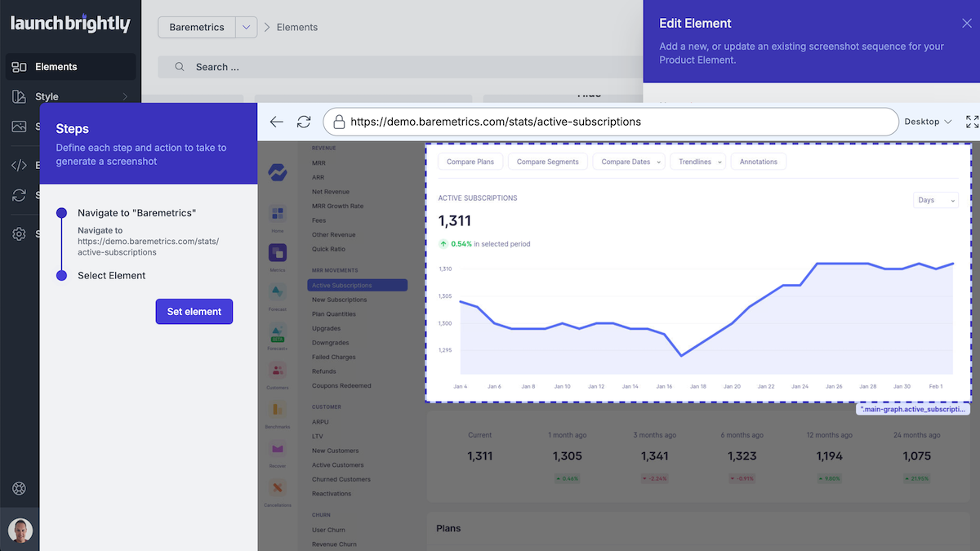This screenshot has width=980, height=551.
Task: Open the Baremetrics project dropdown chevron
Action: [x=246, y=27]
